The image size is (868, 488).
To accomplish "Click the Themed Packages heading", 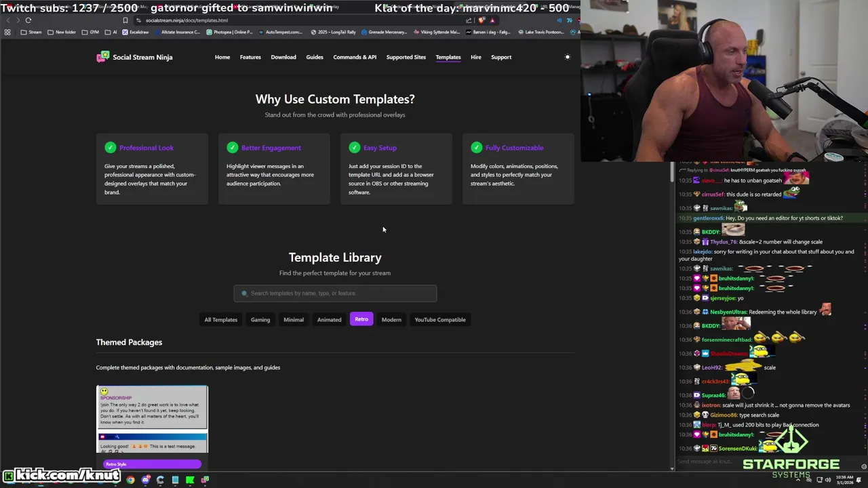I will point(129,342).
